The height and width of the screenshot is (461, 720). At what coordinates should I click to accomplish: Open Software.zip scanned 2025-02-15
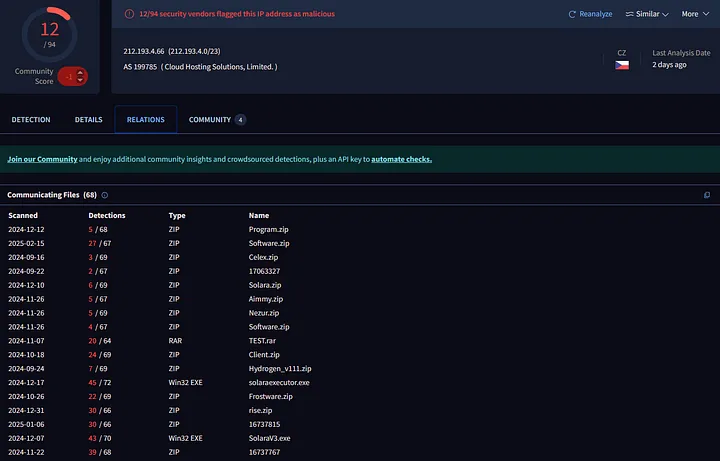click(x=269, y=243)
